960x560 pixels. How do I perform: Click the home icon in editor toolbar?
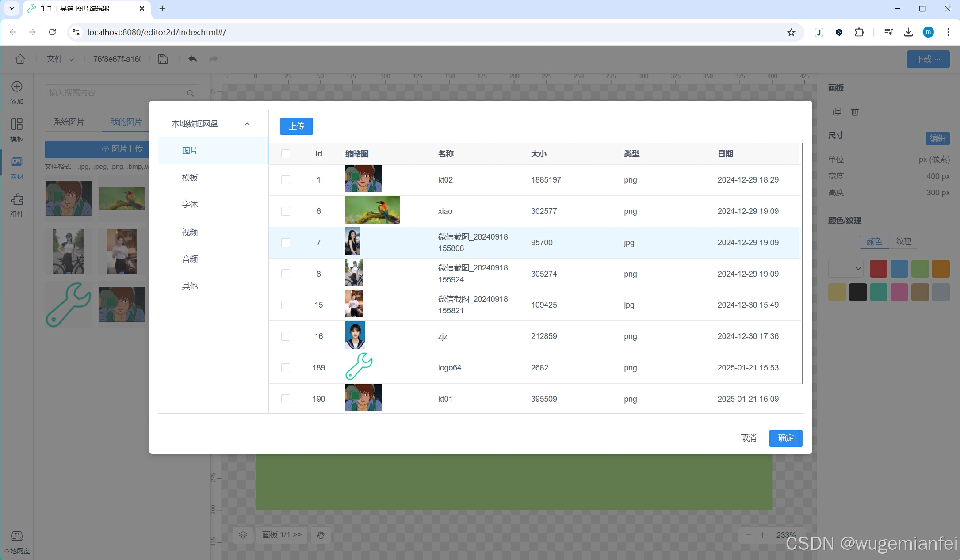[20, 59]
